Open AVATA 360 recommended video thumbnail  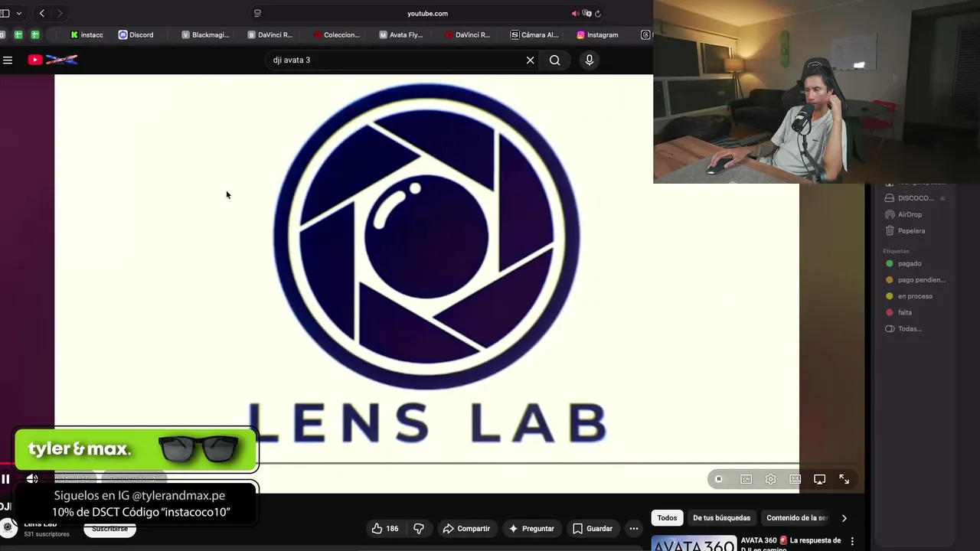click(694, 543)
